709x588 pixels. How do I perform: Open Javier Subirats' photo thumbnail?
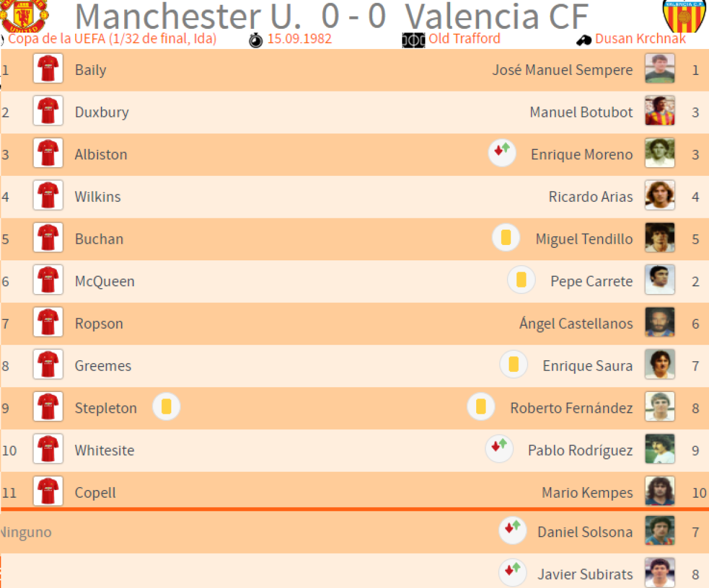click(659, 572)
